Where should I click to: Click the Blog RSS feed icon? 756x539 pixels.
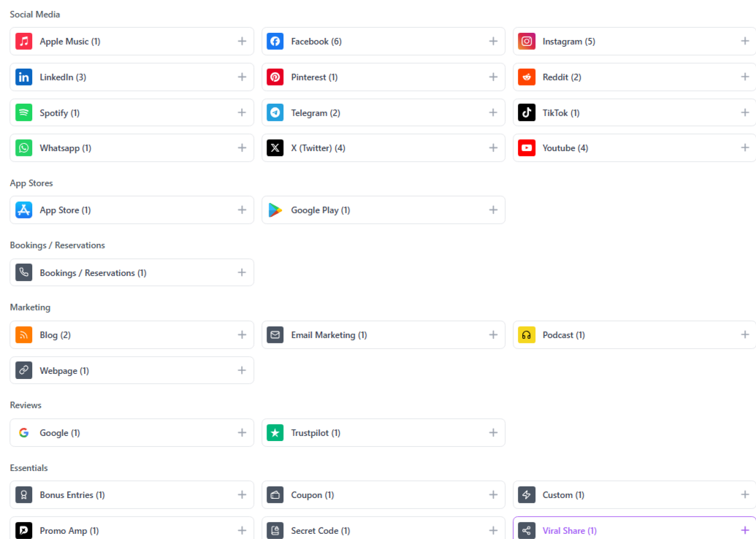[x=24, y=335]
